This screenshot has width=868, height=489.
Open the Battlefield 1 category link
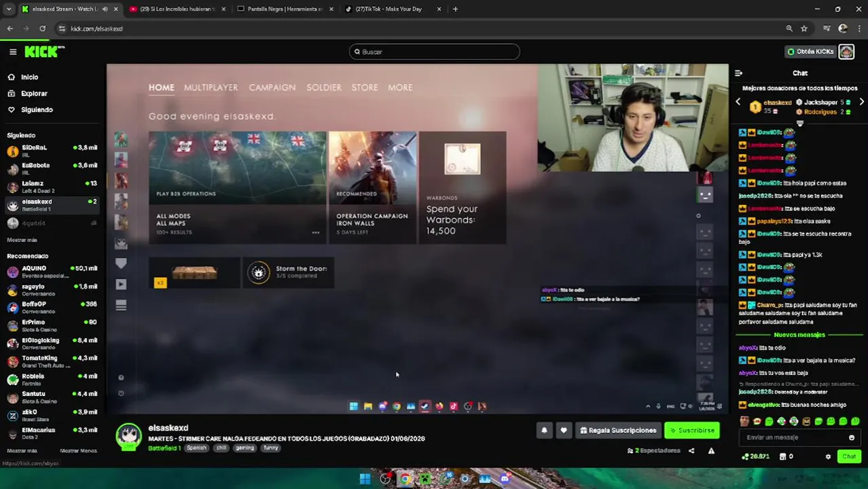click(x=164, y=448)
